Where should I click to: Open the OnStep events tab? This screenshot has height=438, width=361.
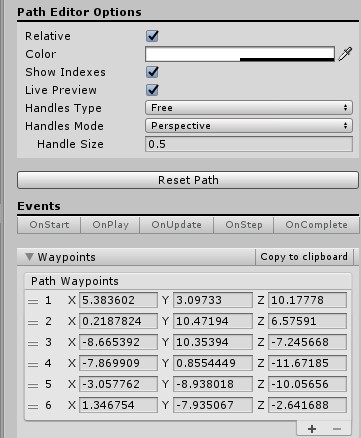pos(244,225)
